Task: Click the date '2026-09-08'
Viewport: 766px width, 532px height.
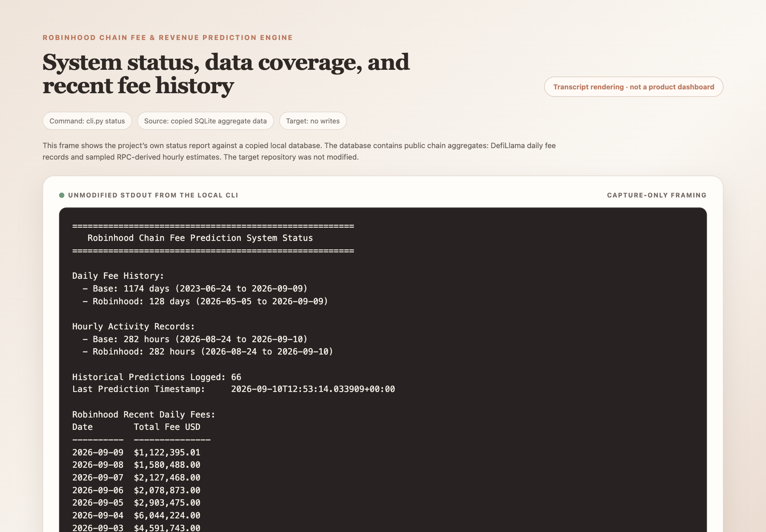Action: [98, 465]
